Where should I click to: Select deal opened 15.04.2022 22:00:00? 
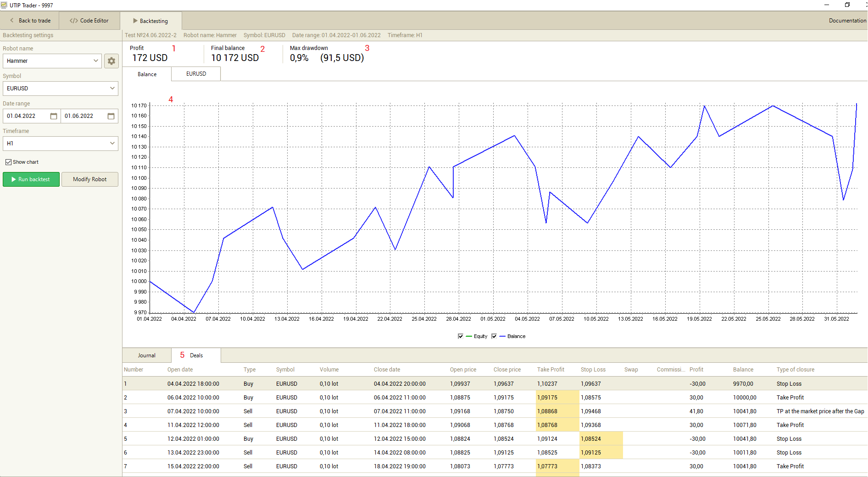(495, 466)
